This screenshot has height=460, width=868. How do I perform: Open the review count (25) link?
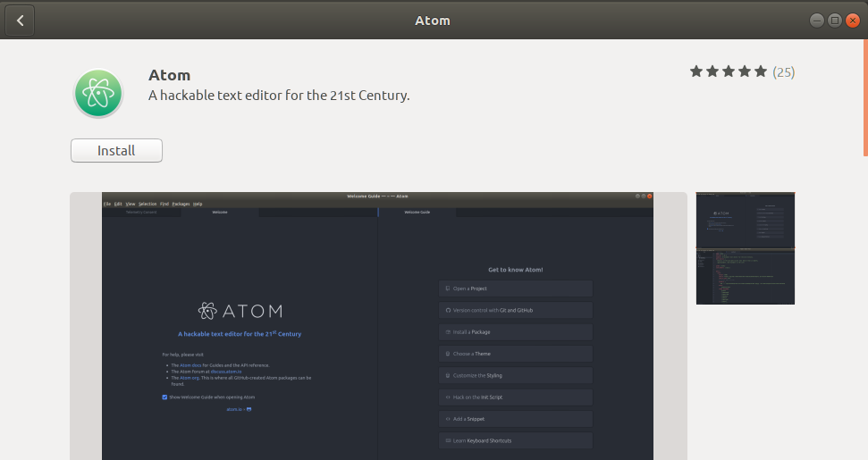(x=784, y=71)
